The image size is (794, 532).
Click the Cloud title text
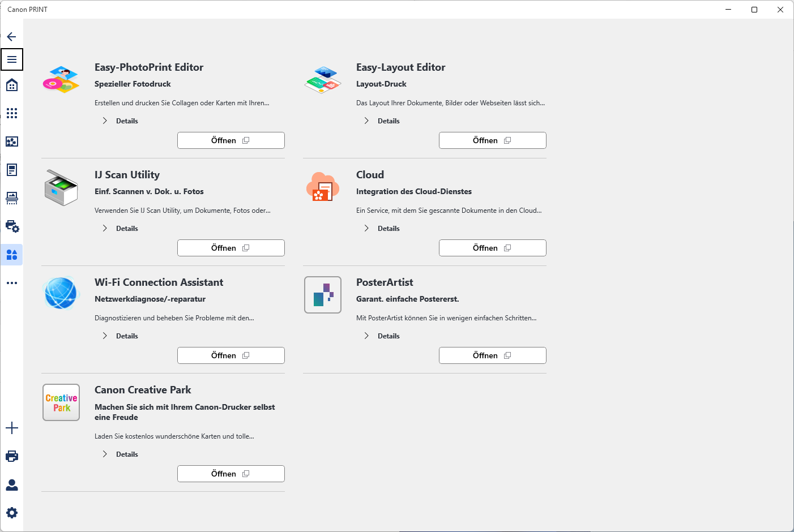370,175
